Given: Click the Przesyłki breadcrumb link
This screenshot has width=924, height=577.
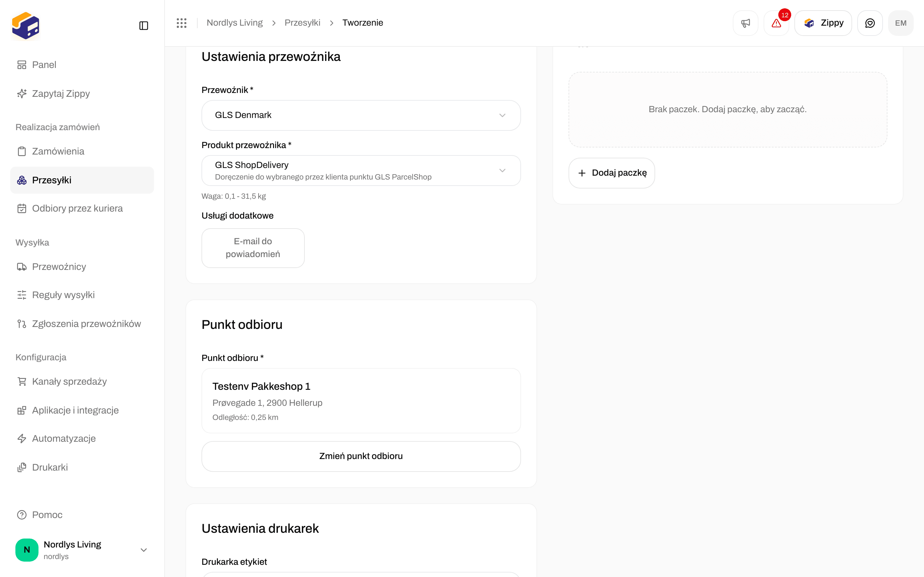Looking at the screenshot, I should pos(303,23).
